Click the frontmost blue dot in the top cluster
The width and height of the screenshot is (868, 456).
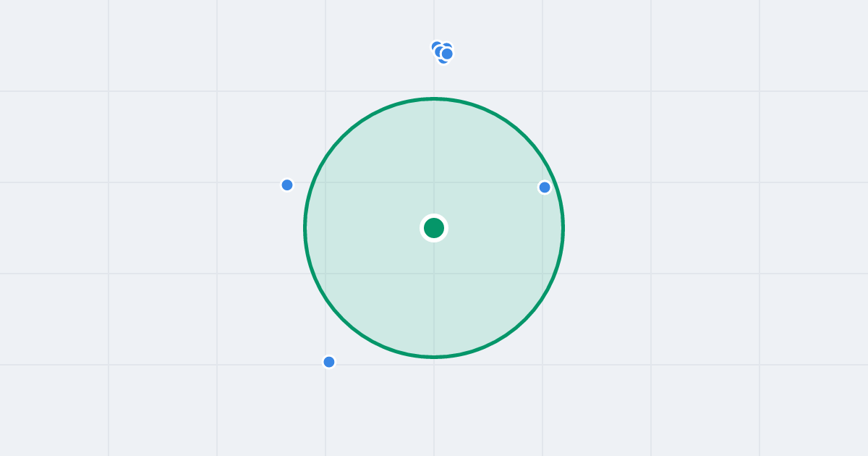[x=447, y=54]
